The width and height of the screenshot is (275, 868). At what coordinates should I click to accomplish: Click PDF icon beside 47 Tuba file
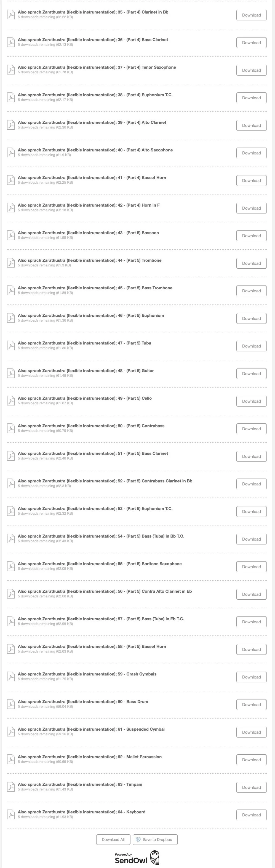11,346
